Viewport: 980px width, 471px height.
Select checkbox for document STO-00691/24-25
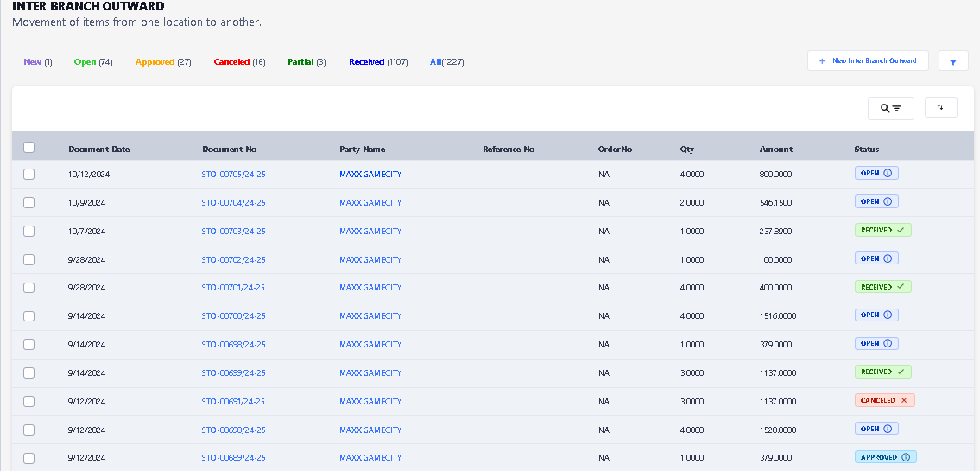pos(28,401)
